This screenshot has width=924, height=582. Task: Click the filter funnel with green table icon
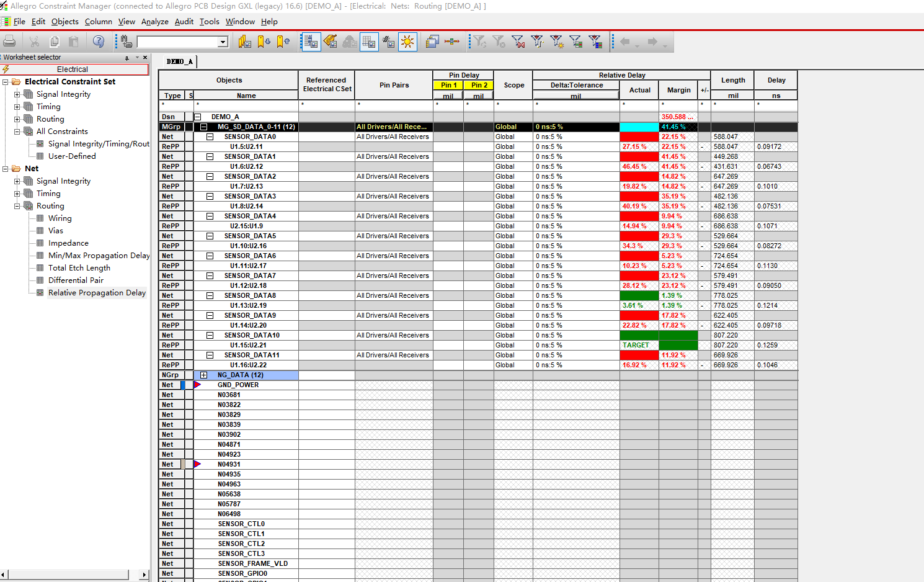[x=576, y=42]
